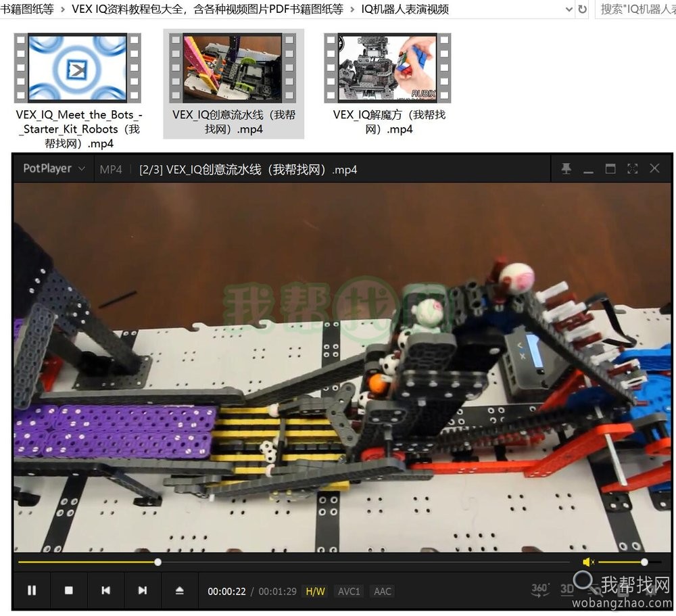Click the PotPlayer title text of playing file

point(248,170)
